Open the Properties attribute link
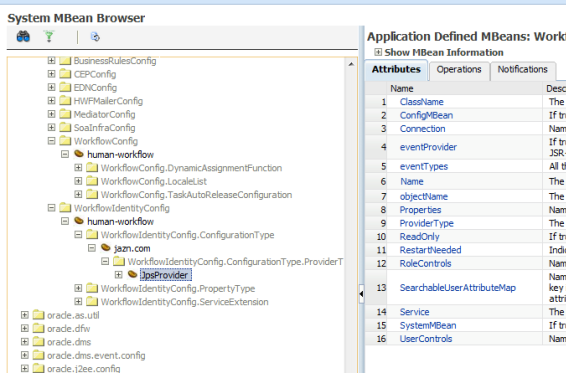Image resolution: width=566 pixels, height=373 pixels. point(420,210)
